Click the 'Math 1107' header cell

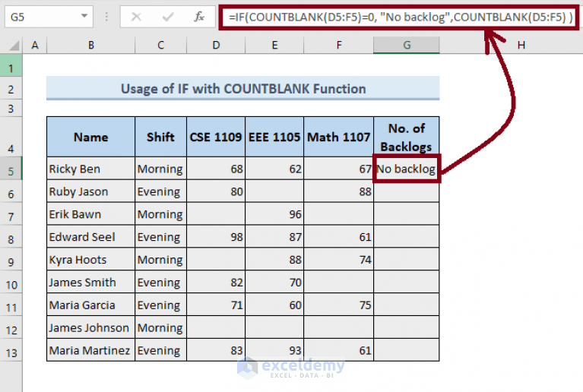tap(339, 137)
